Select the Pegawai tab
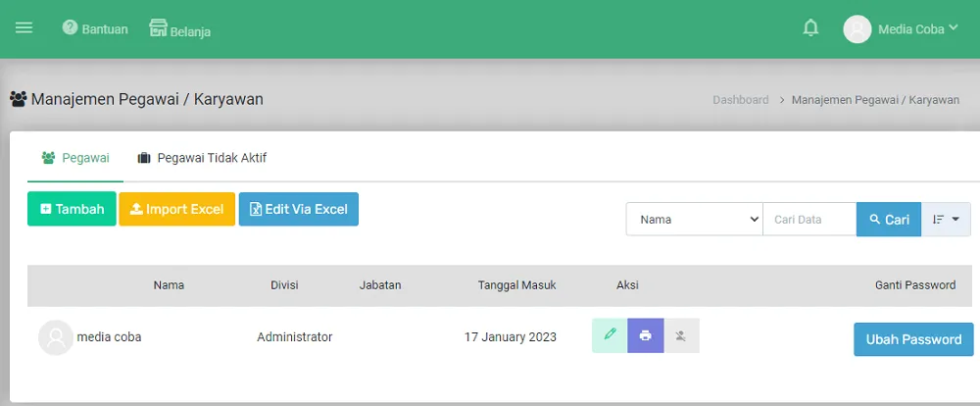The width and height of the screenshot is (980, 406). coord(75,158)
